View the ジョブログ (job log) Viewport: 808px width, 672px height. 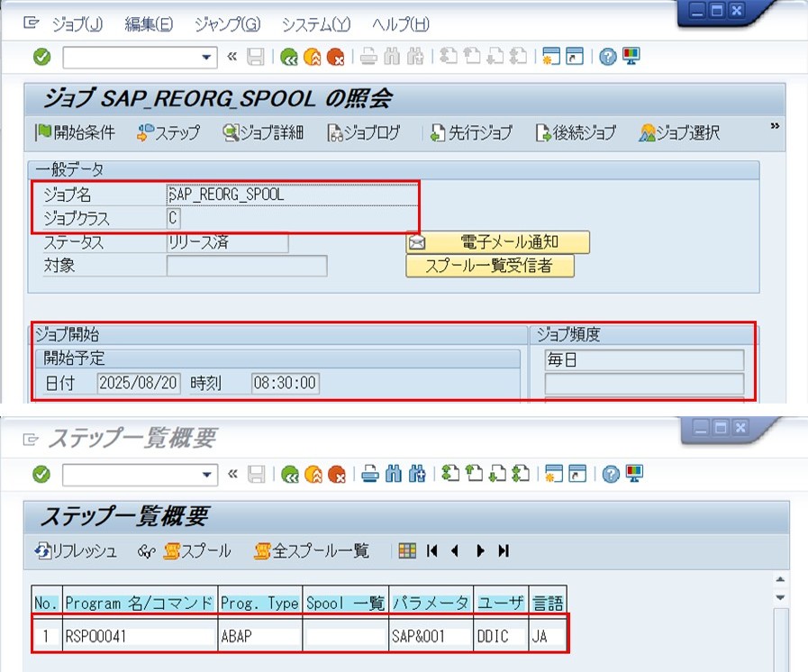pos(363,133)
